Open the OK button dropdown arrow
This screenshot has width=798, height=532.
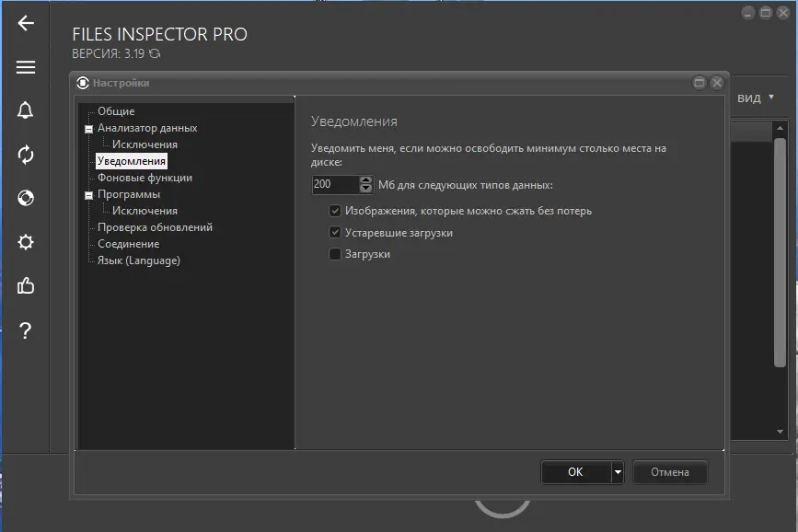pyautogui.click(x=618, y=472)
